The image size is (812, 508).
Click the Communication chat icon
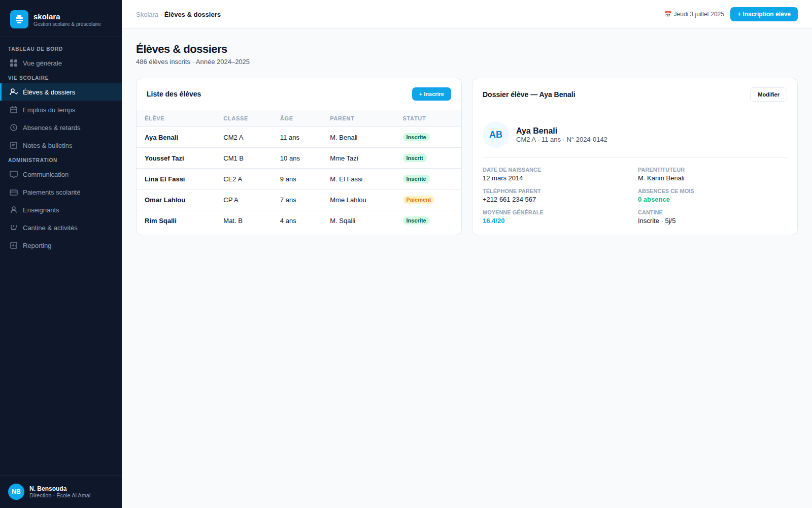14,174
